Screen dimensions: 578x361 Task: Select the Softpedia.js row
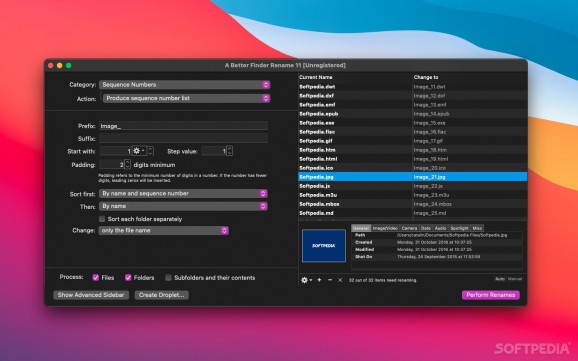point(412,186)
